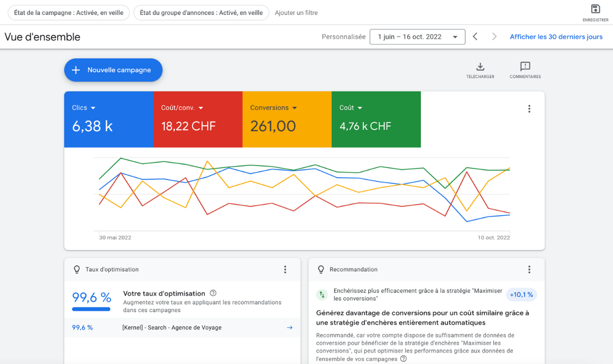This screenshot has height=364, width=613.
Task: Click help icon beside Votre taux d'optimisation
Action: point(213,293)
